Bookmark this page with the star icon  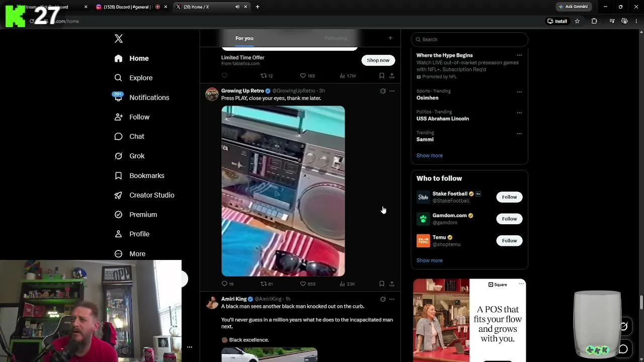577,21
